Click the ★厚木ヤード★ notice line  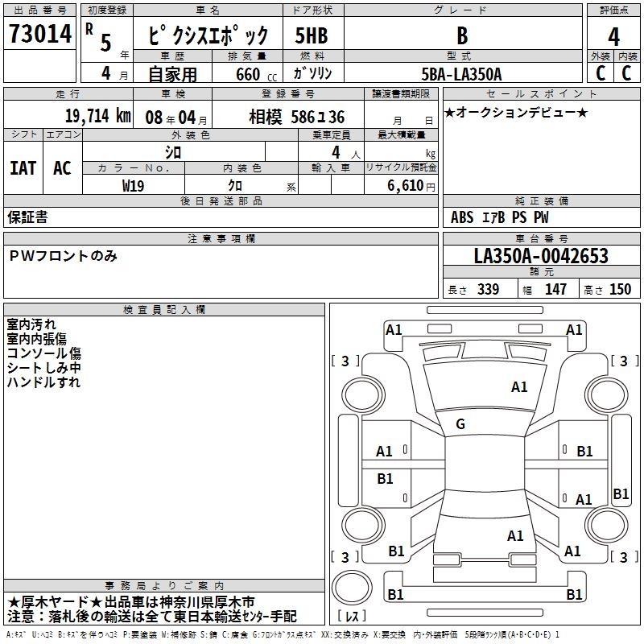[131, 602]
